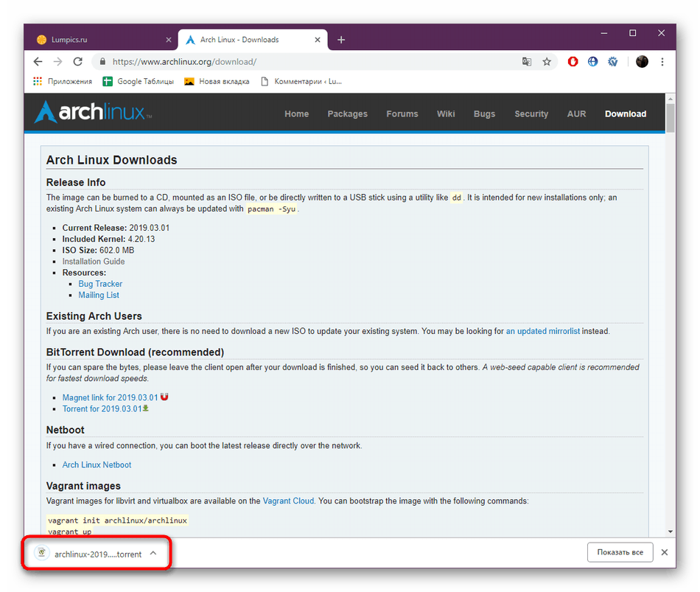Click the 'BitTorrent Download (recommended)' heading
This screenshot has height=592, width=700.
click(136, 352)
